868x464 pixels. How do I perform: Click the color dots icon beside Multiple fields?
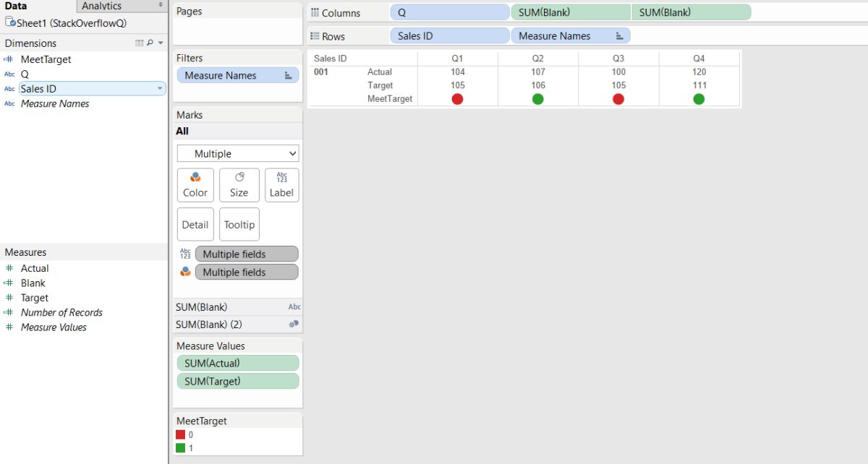(x=185, y=272)
